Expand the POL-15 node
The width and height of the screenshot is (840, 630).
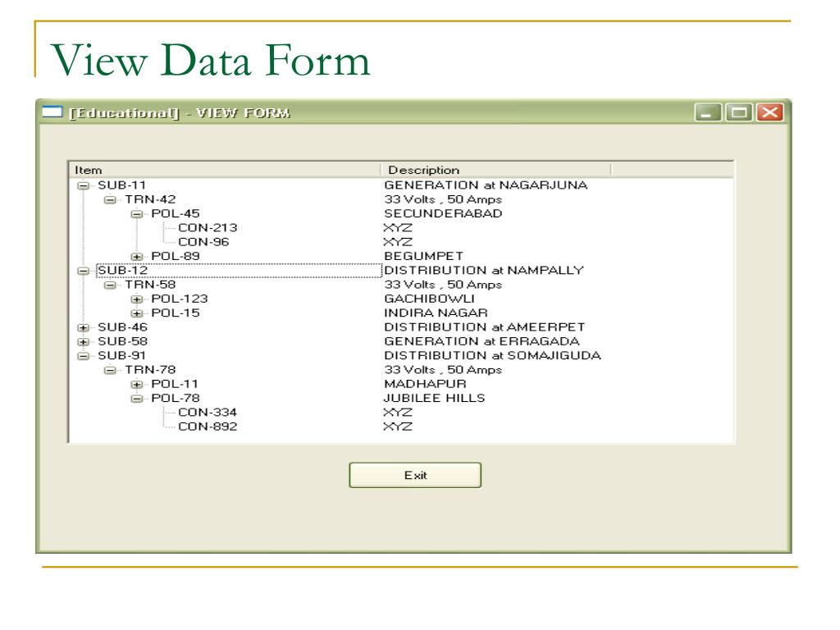[137, 313]
